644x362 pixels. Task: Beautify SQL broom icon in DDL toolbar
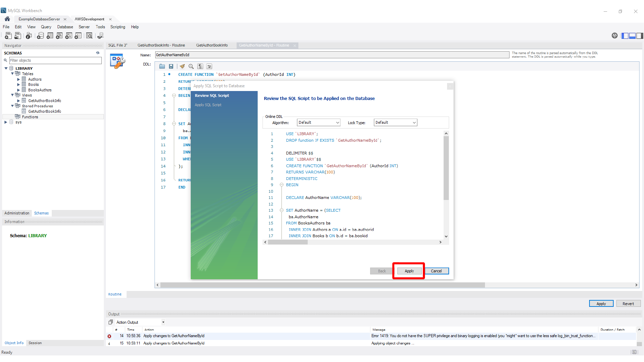coord(182,66)
